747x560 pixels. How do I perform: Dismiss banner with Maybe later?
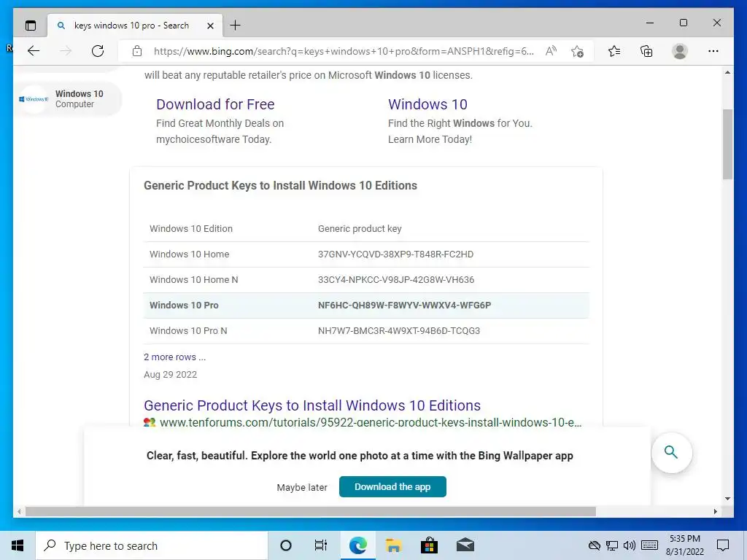[x=302, y=487]
